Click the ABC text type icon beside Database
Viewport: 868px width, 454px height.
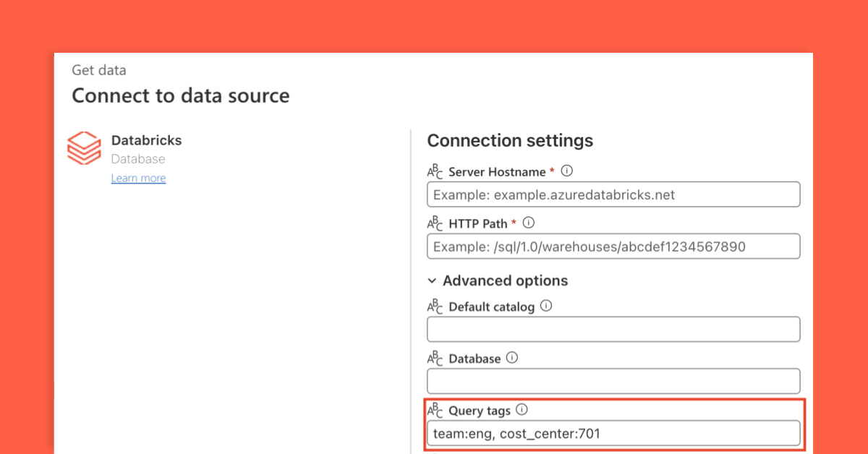coord(435,359)
